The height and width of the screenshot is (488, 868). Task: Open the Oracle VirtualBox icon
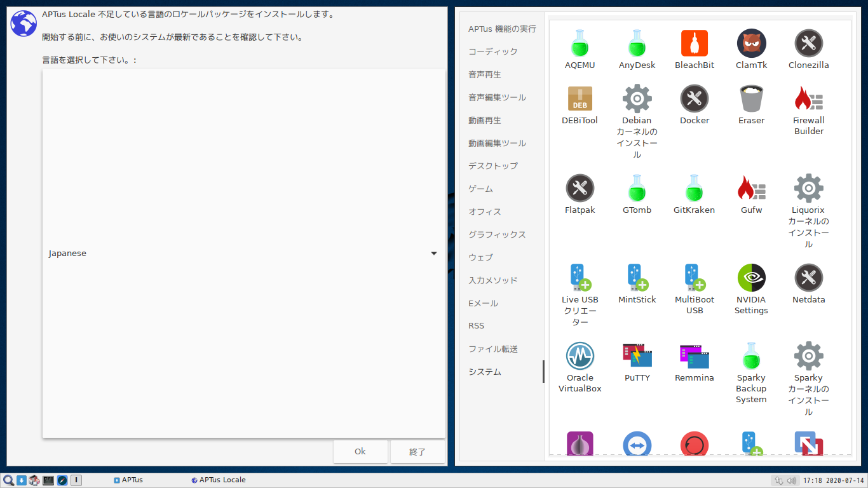tap(580, 356)
